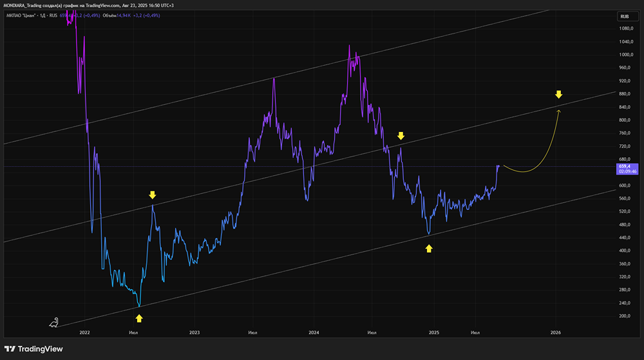The image size is (644, 360).
Task: Click the Объём volume indicator legend
Action: (109, 15)
